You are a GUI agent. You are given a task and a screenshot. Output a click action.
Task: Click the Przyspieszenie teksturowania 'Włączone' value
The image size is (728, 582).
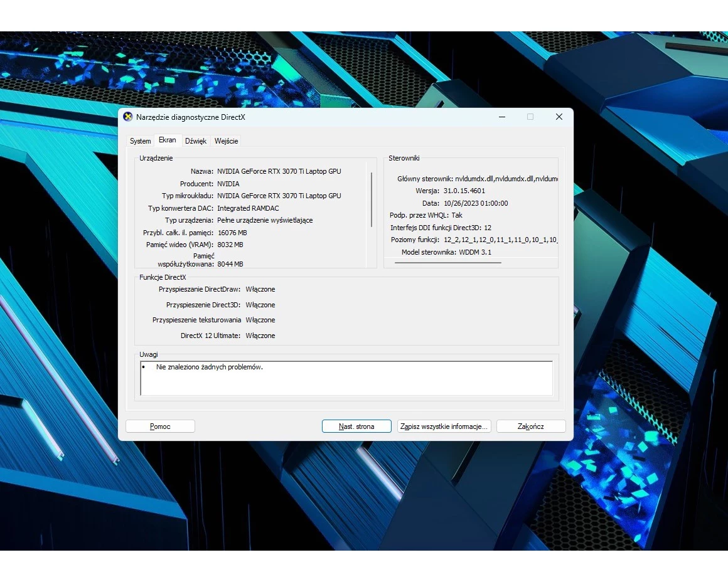(260, 320)
